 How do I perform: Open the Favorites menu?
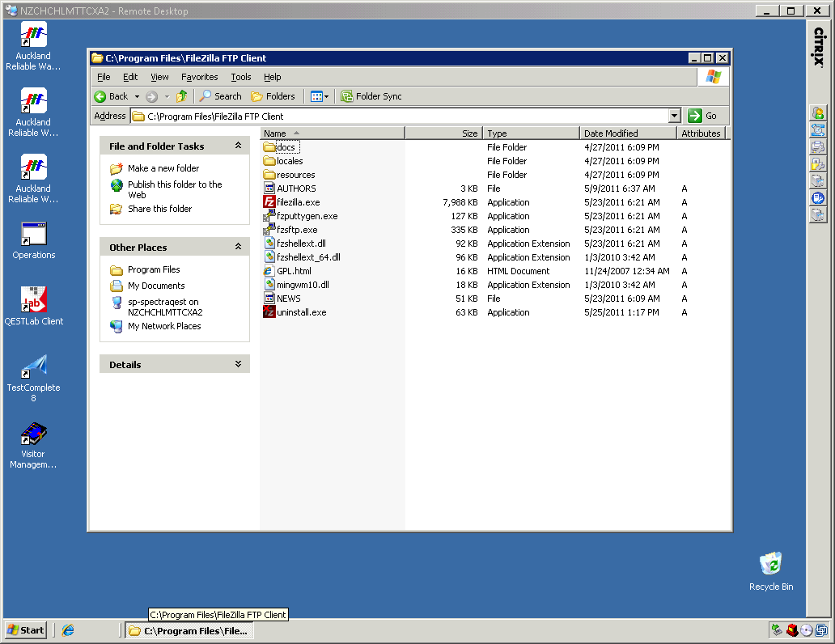[200, 77]
